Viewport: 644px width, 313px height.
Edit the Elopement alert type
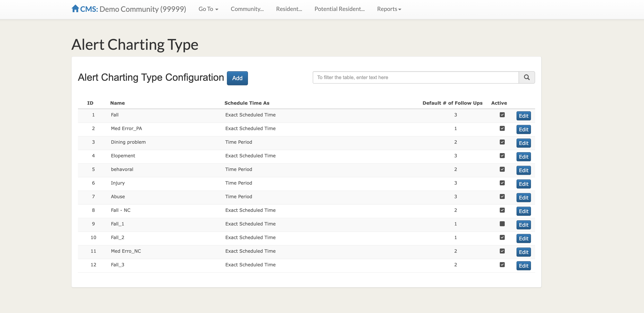523,157
